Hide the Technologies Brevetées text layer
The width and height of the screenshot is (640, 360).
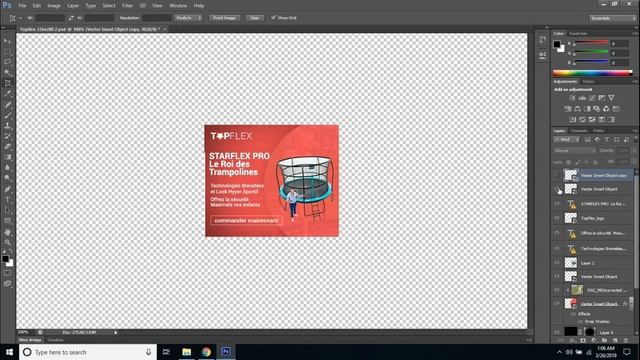557,248
